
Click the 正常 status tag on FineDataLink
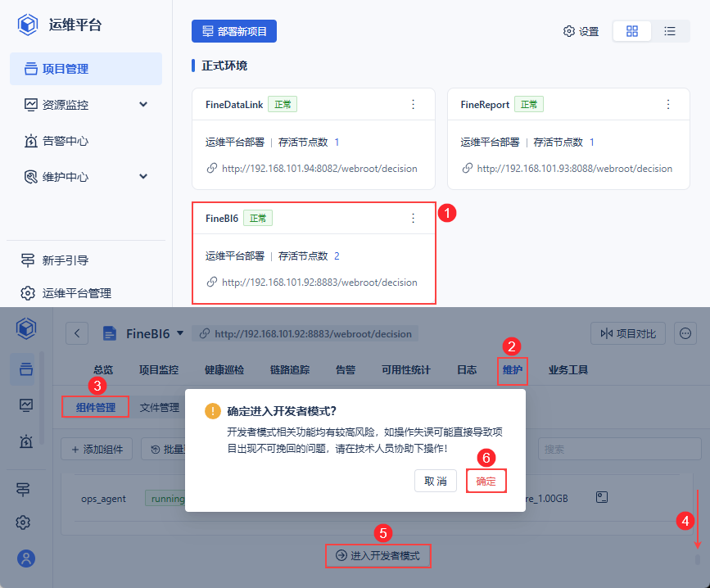click(x=283, y=105)
